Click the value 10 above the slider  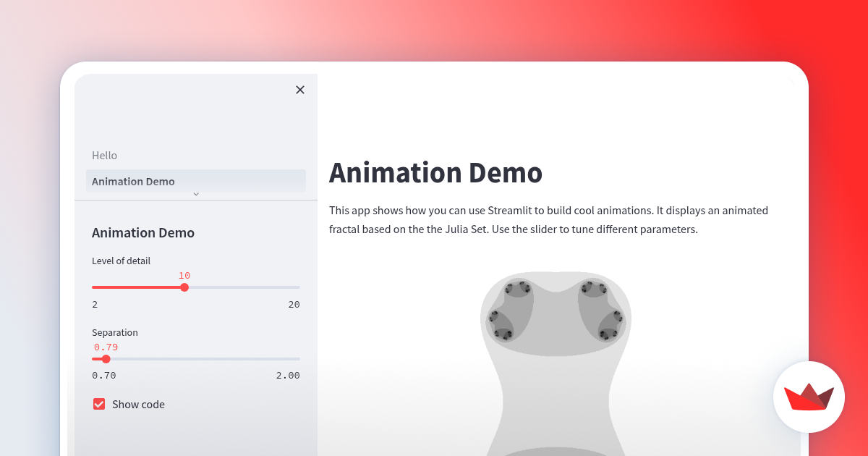(184, 276)
